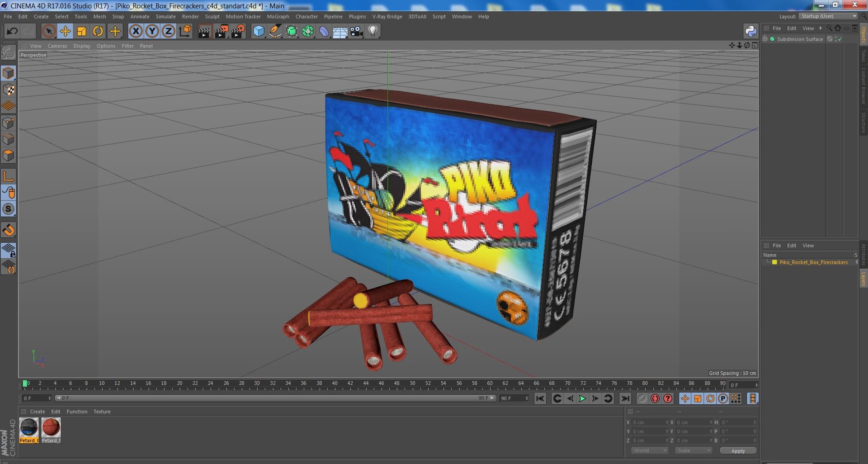Open the World coordinate dropdown

click(x=649, y=450)
